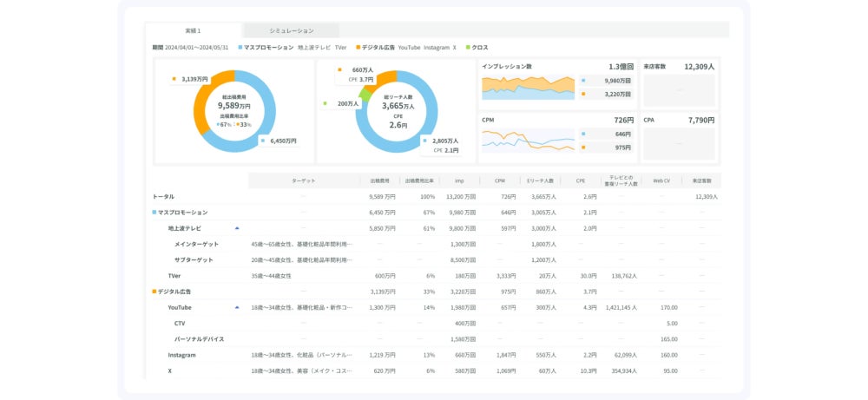Switch to the 実績1 tab
868x400 pixels.
point(194,30)
